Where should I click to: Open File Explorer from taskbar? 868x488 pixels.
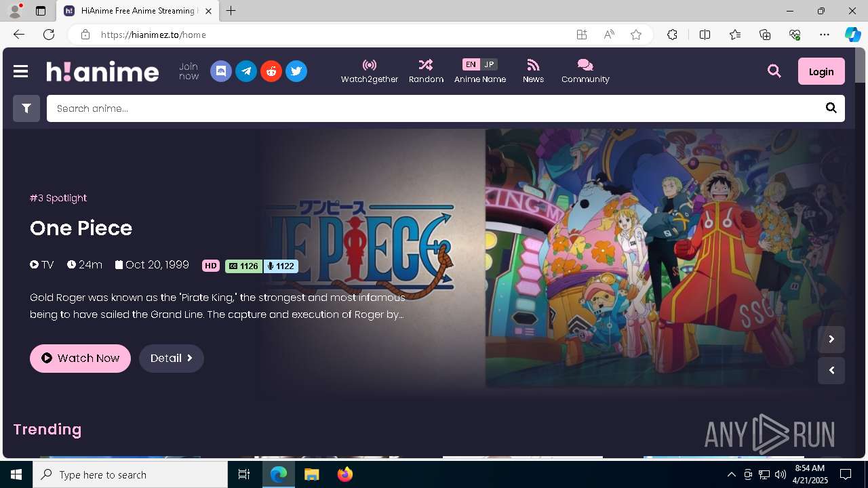pyautogui.click(x=311, y=474)
